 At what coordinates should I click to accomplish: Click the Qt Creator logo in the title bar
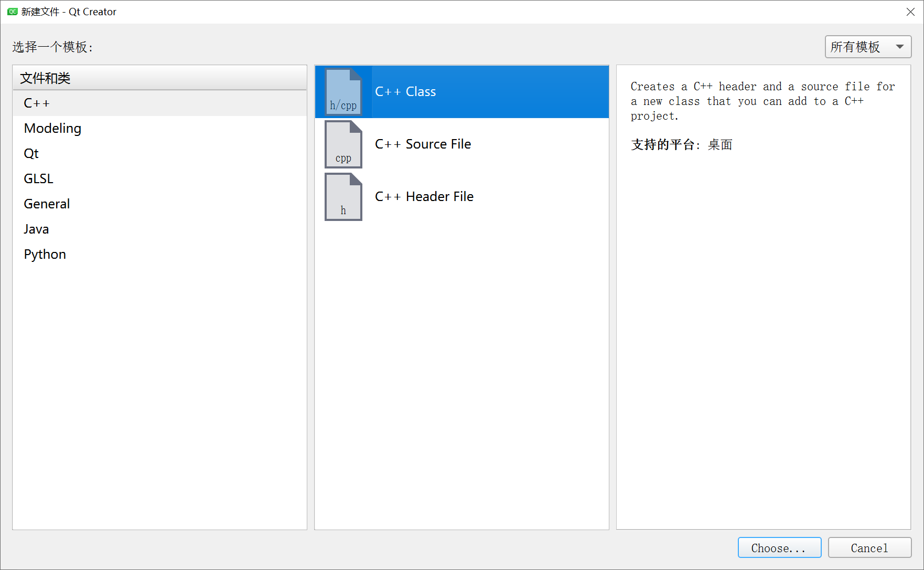coord(11,11)
